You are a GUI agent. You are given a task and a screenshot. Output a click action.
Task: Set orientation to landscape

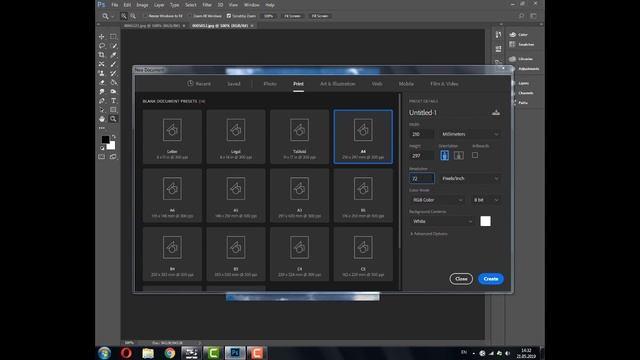(x=459, y=155)
